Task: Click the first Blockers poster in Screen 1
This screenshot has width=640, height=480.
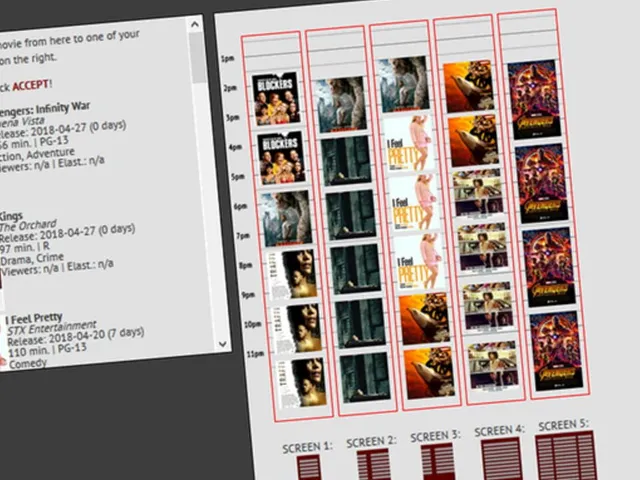Action: click(276, 99)
